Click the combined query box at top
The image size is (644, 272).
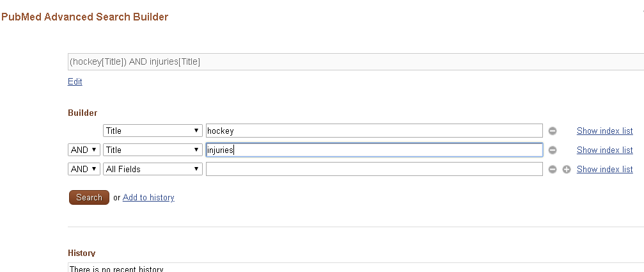[356, 61]
